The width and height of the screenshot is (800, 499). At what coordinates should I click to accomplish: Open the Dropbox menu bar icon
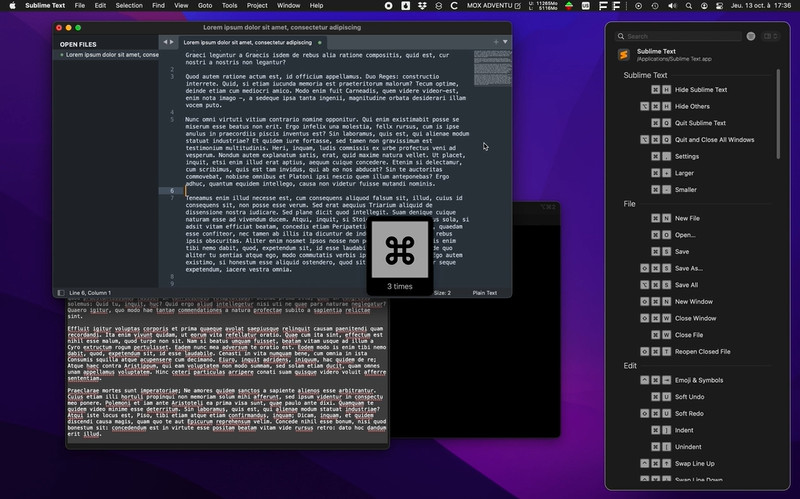pyautogui.click(x=422, y=6)
